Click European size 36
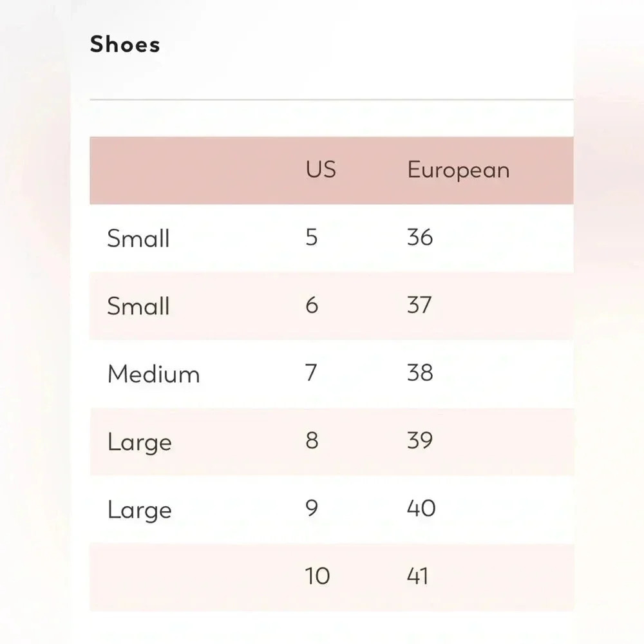 point(420,237)
